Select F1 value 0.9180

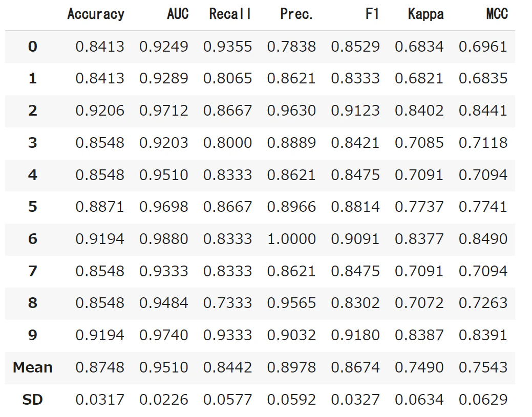355,335
